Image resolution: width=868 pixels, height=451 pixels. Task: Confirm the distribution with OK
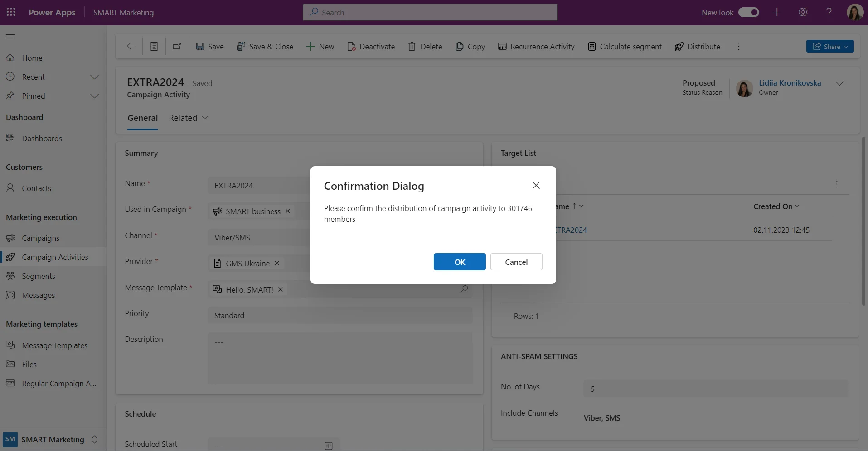coord(459,262)
